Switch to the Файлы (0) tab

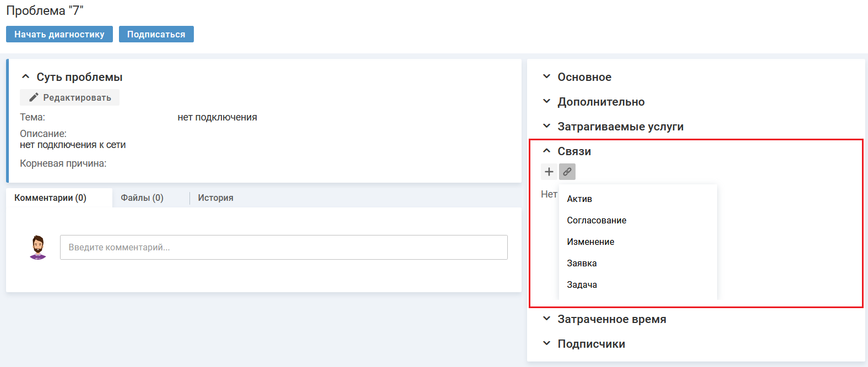pyautogui.click(x=142, y=198)
